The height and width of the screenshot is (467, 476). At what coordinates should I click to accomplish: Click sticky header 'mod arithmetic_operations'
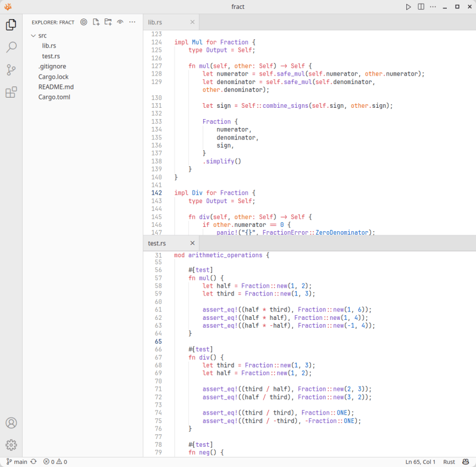pyautogui.click(x=222, y=255)
